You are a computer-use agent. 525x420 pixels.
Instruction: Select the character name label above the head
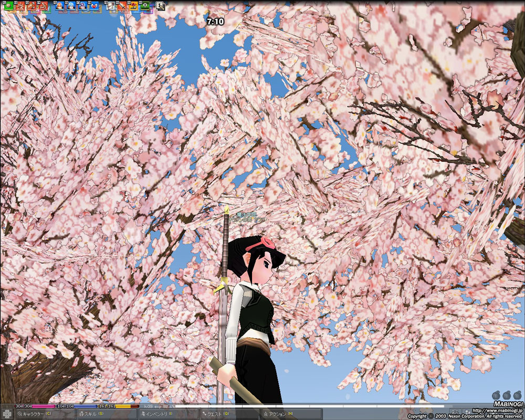(x=247, y=217)
